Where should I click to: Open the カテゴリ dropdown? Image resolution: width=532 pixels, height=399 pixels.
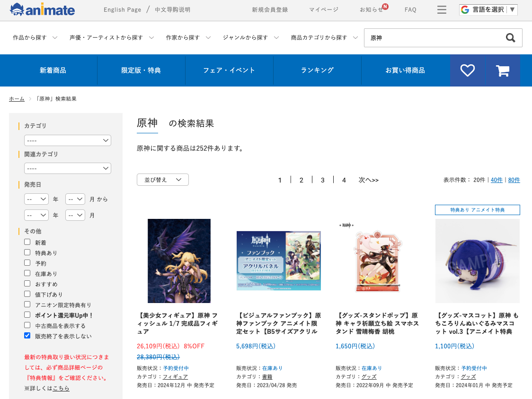[x=67, y=140]
